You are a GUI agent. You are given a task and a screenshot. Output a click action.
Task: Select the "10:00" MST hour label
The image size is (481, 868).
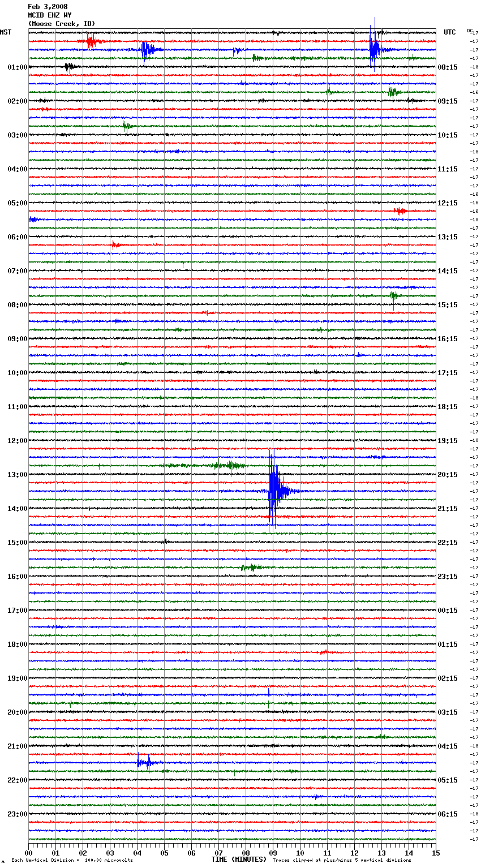(x=18, y=373)
